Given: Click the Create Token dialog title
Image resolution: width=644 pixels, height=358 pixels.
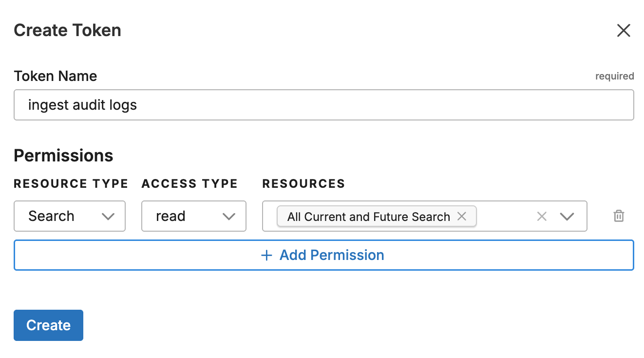Looking at the screenshot, I should (67, 30).
